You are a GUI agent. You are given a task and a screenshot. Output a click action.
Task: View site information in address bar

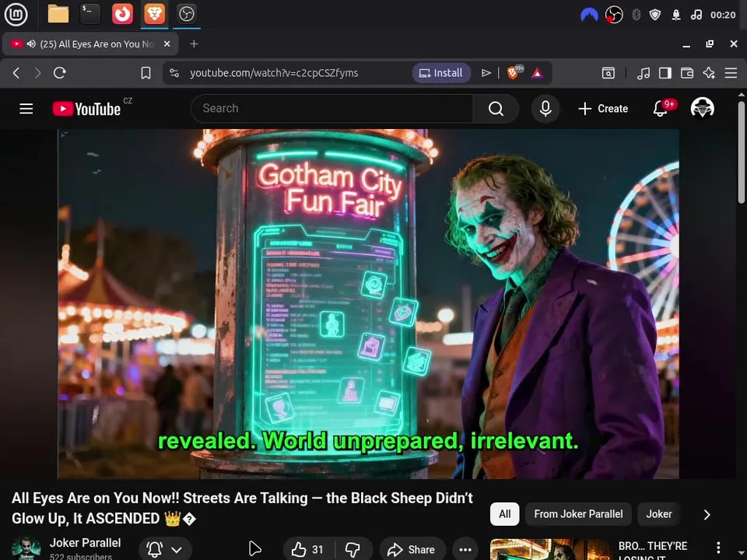click(174, 73)
